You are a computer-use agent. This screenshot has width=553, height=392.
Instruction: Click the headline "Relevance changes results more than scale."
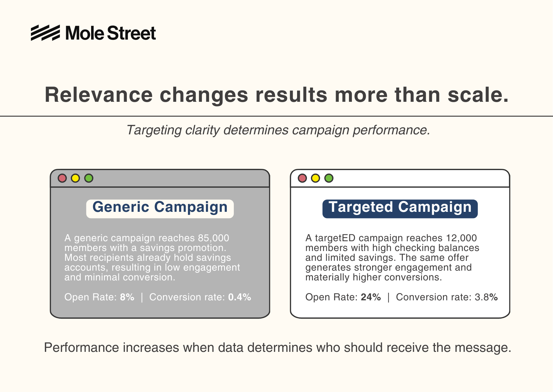pos(277,95)
